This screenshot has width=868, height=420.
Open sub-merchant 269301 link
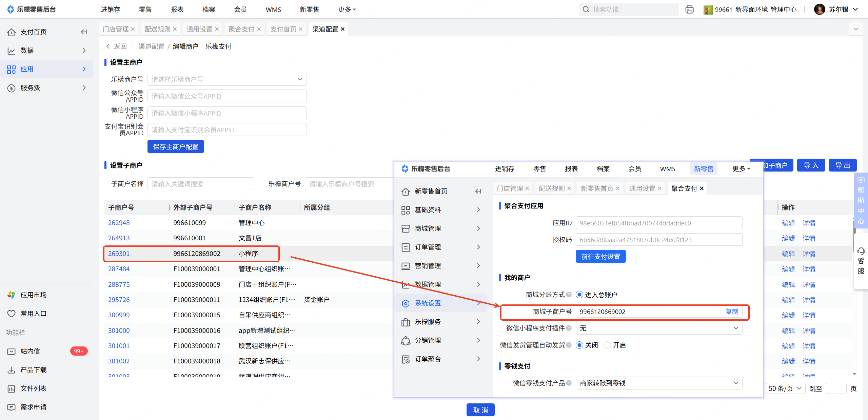119,254
